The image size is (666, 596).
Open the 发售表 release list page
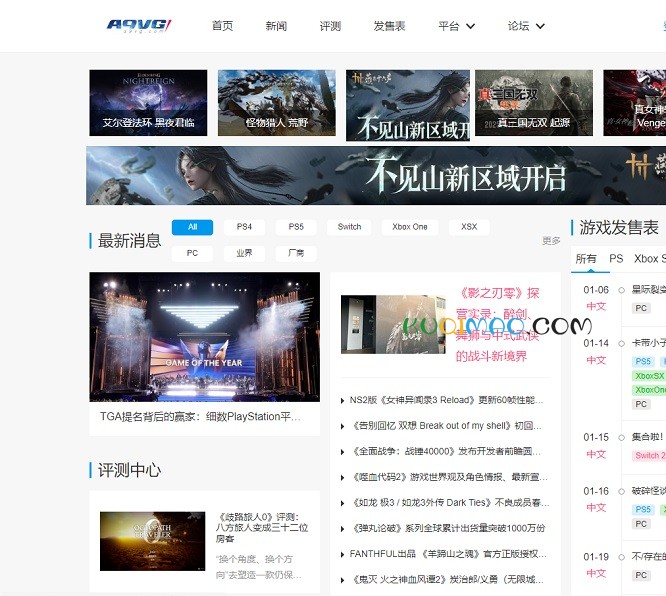pyautogui.click(x=389, y=26)
